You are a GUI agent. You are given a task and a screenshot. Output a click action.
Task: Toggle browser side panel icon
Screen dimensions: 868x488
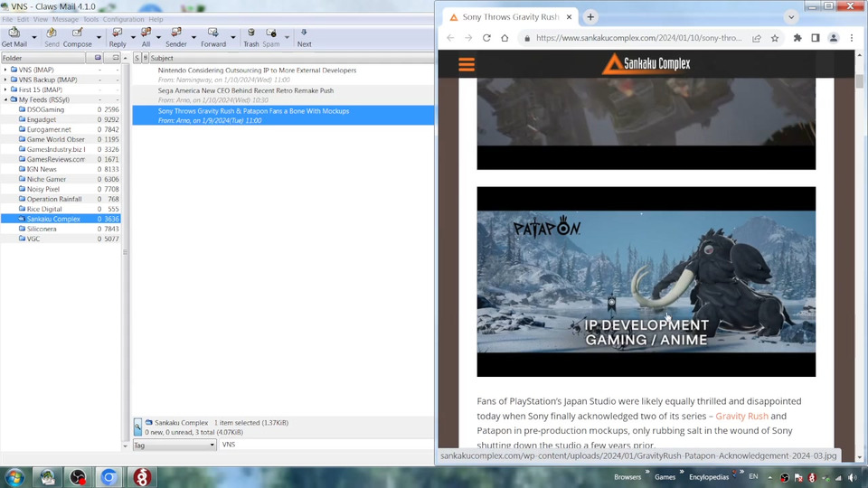816,38
